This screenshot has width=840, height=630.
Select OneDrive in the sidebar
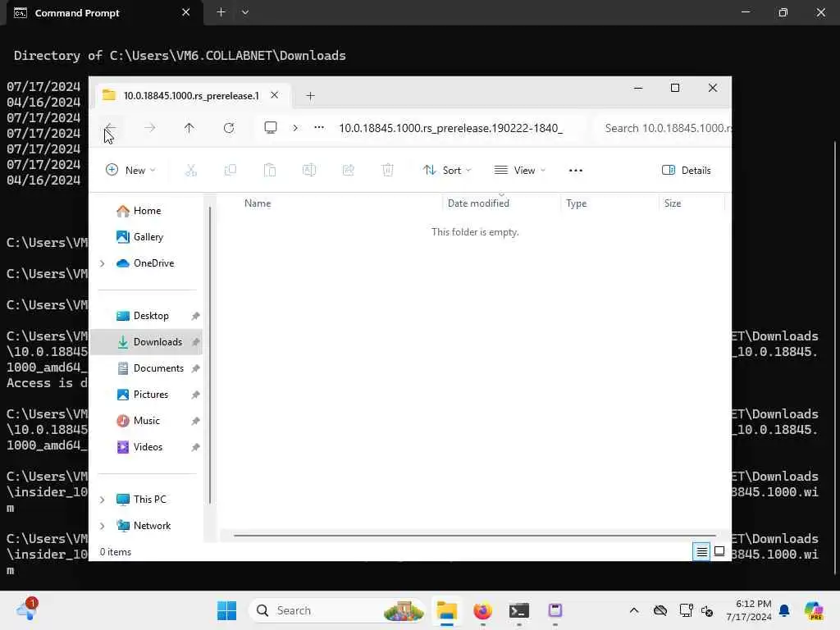click(145, 263)
